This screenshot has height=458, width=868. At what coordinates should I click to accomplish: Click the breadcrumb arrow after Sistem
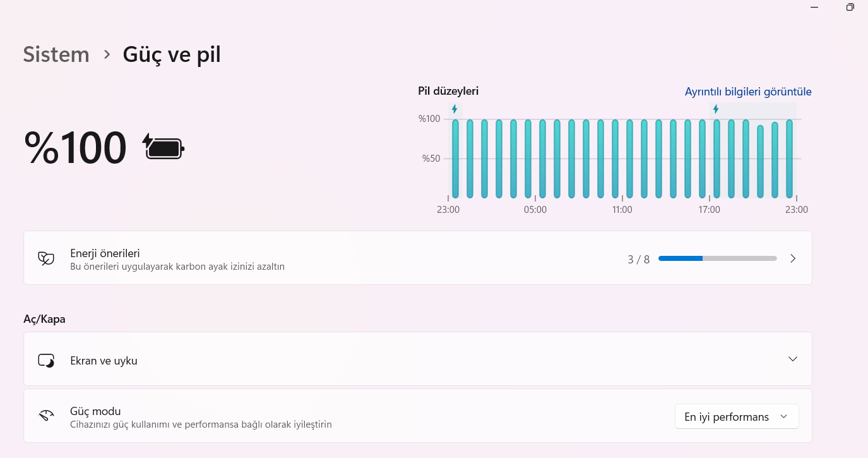click(106, 55)
